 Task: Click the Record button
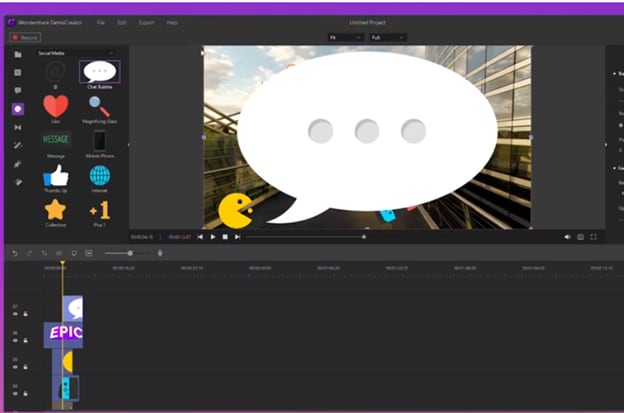pos(25,37)
